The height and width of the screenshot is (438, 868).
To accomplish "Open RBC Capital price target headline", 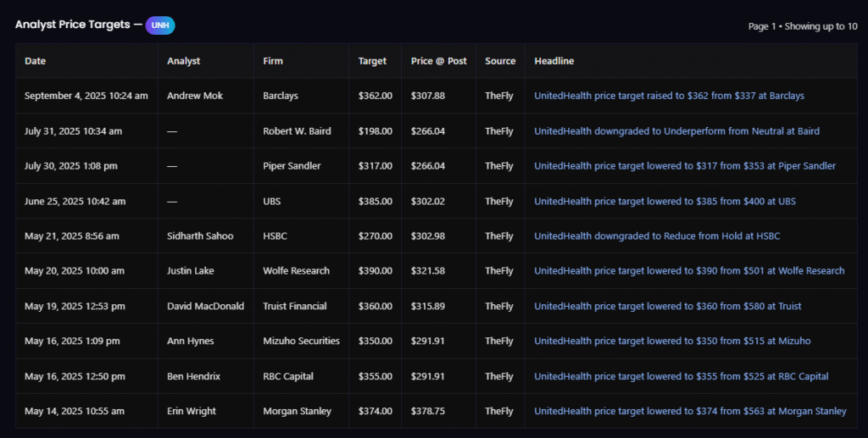I will point(681,376).
